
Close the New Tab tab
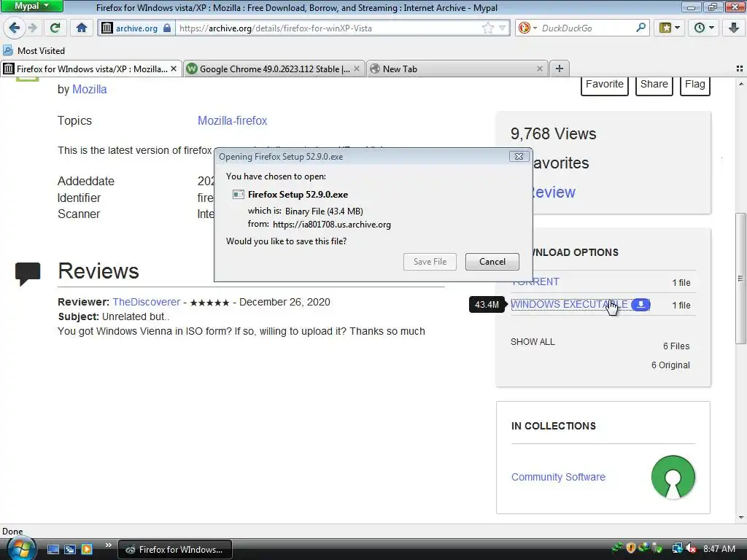(540, 69)
